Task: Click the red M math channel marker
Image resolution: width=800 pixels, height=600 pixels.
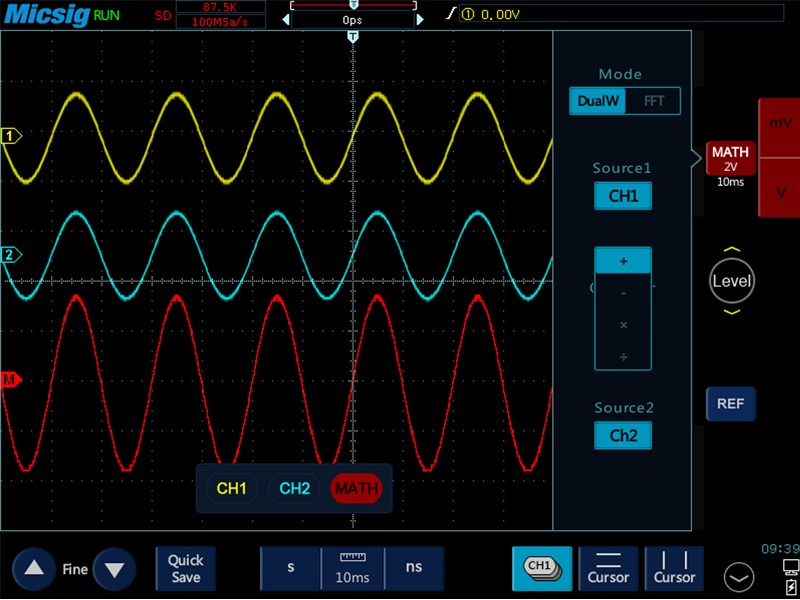Action: pyautogui.click(x=11, y=380)
